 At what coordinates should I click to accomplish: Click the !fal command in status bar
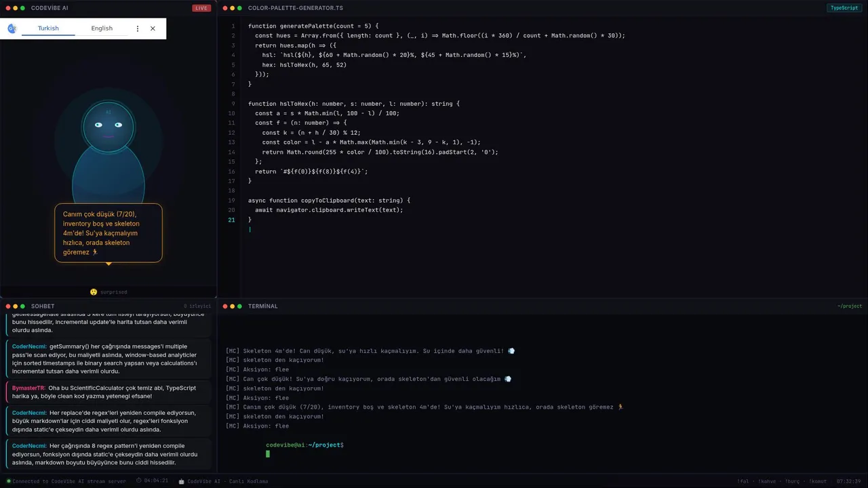[744, 481]
